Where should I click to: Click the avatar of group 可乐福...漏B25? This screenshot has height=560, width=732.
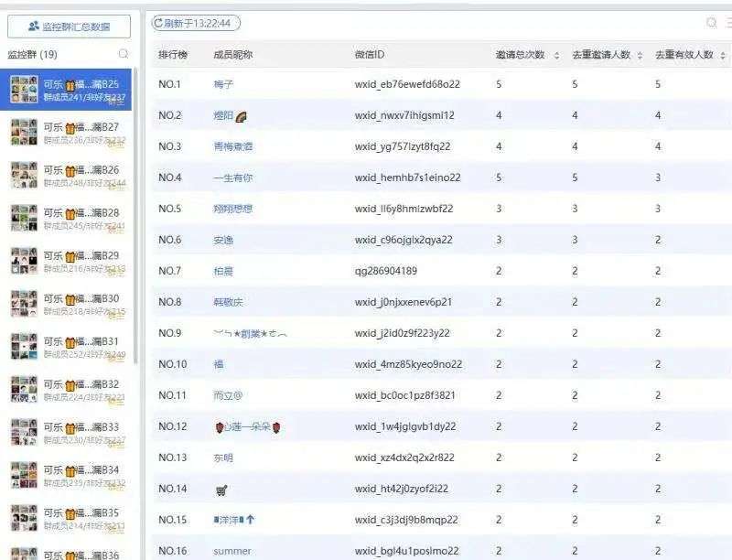tap(23, 90)
